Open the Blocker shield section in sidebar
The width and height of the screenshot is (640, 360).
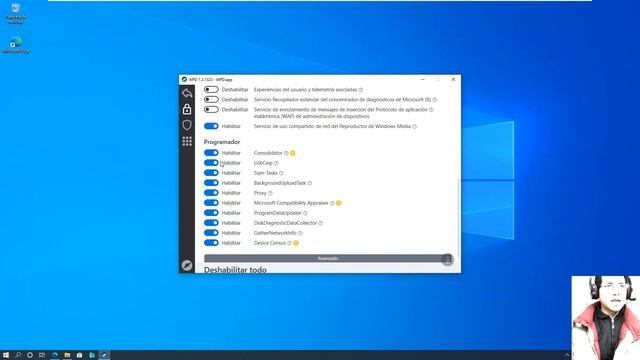pos(187,125)
